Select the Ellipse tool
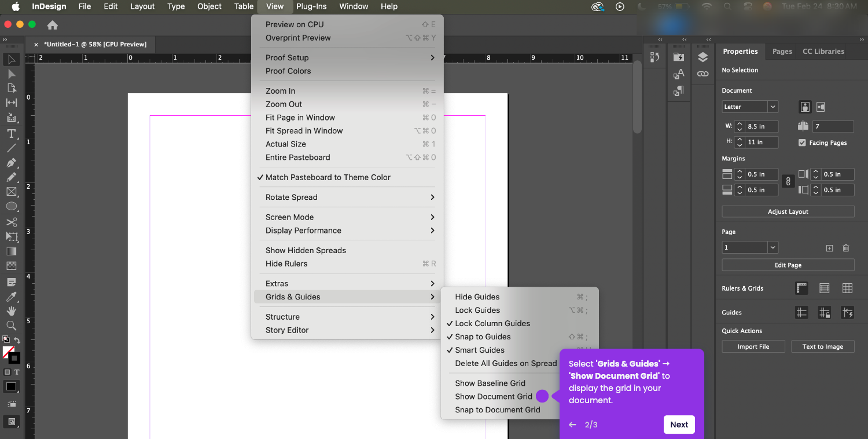This screenshot has width=868, height=439. coord(11,206)
